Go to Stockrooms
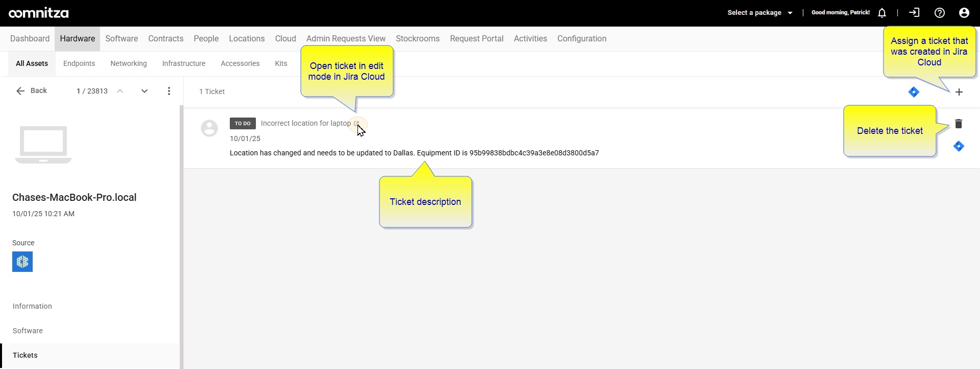Screen dimensions: 980x369 418,39
